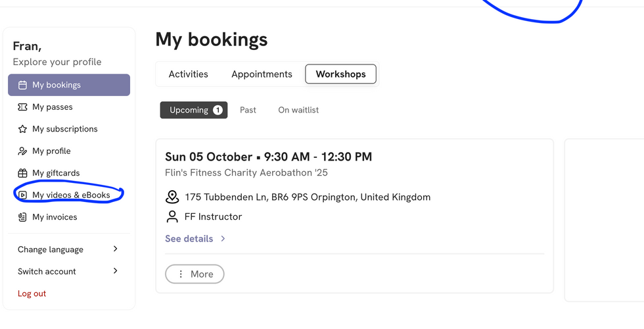Open the More options button
Screen dimensions: 644x329
pos(195,274)
